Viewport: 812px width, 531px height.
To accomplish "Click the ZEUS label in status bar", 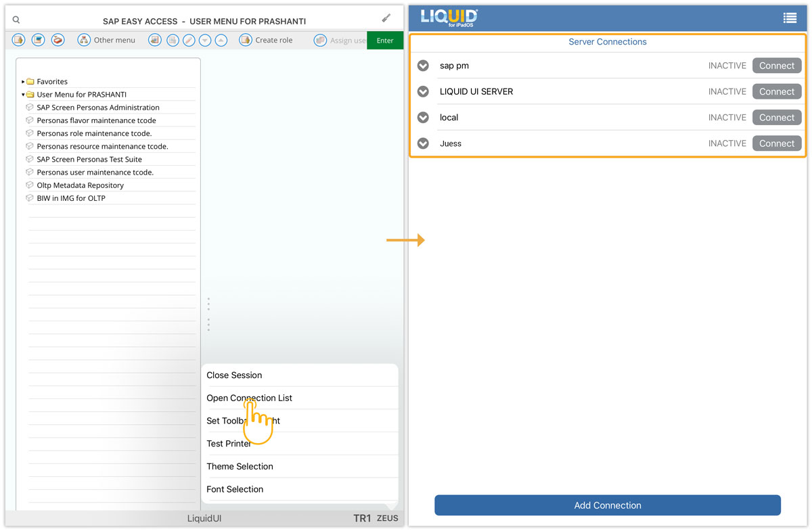I will 388,518.
